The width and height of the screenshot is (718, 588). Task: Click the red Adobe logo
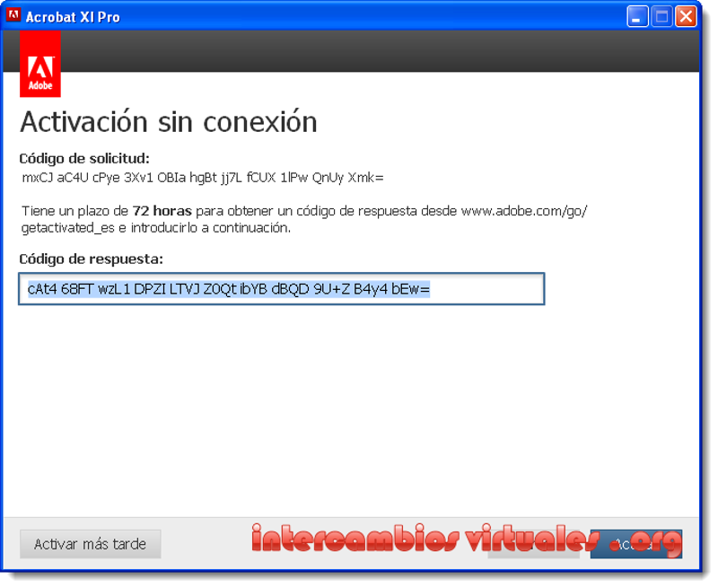(40, 64)
